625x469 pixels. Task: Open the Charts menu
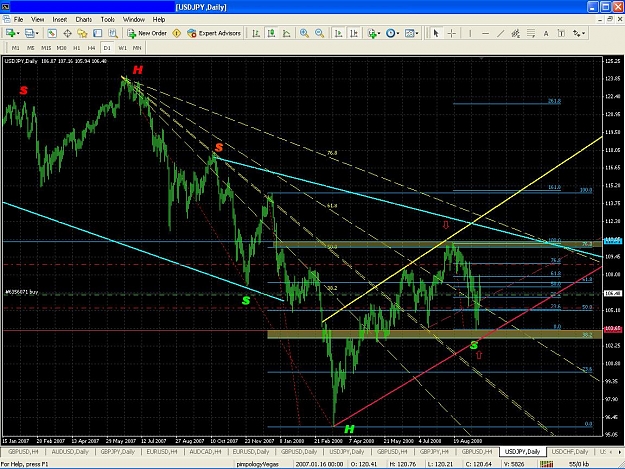84,20
